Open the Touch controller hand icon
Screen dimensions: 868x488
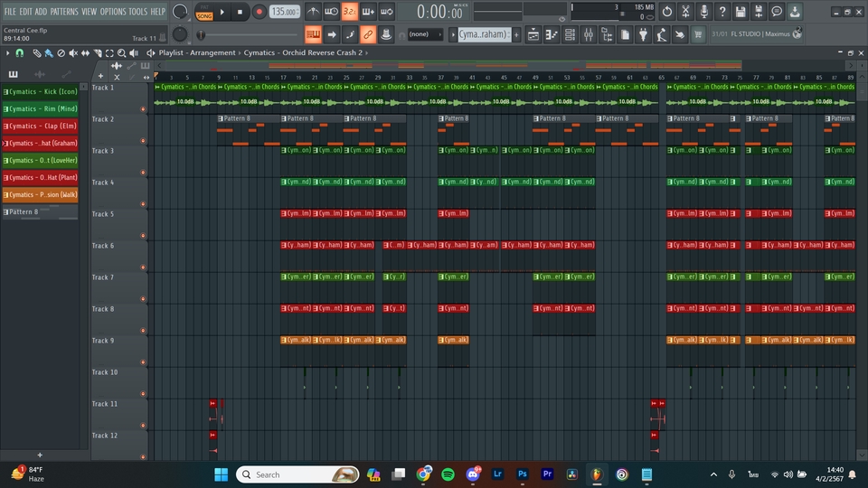680,34
